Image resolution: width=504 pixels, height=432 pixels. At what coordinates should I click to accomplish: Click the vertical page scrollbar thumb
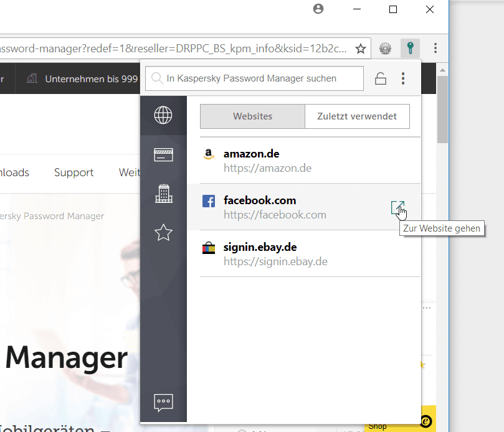(x=442, y=110)
